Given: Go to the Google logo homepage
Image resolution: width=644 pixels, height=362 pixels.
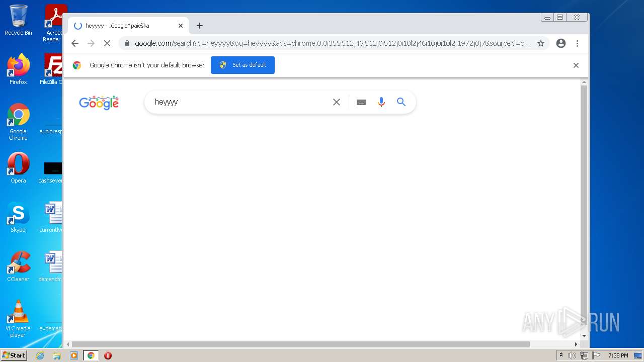Looking at the screenshot, I should [99, 103].
